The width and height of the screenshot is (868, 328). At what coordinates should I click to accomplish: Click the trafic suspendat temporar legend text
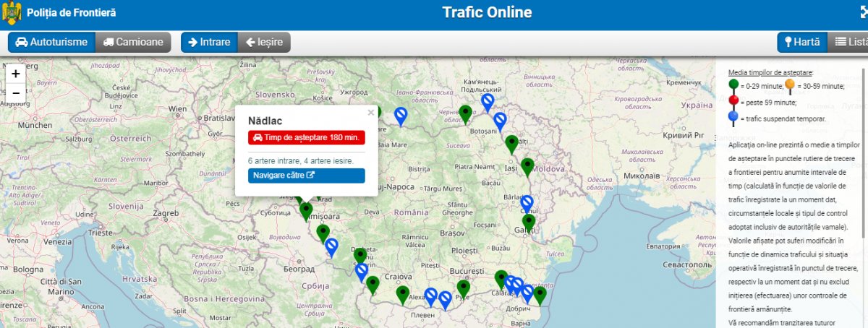tap(783, 118)
